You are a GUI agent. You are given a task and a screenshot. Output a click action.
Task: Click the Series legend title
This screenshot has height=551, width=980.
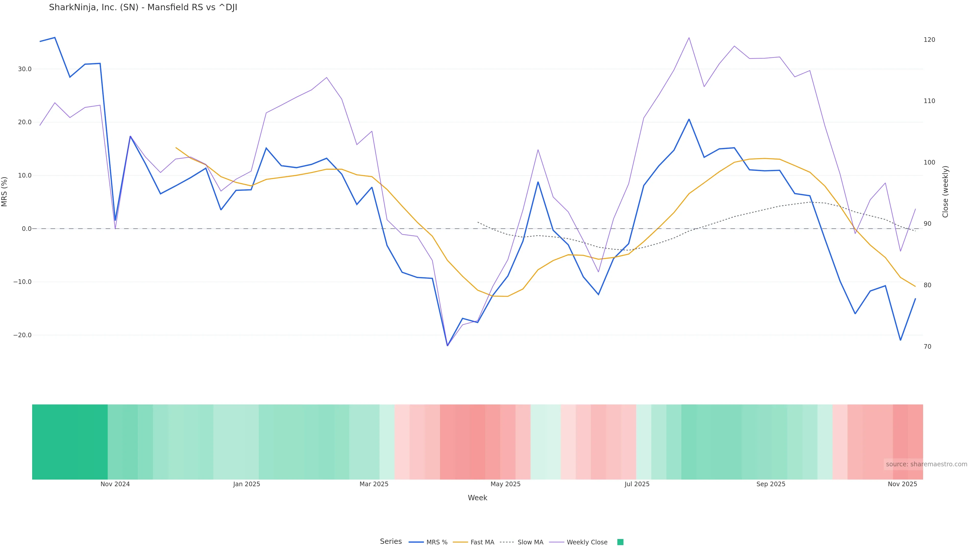pos(391,542)
